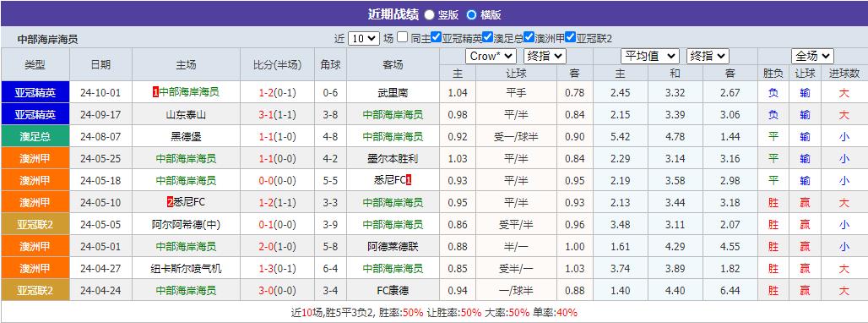Open home team 中部海岸海员 on 24-10-01

(x=189, y=92)
